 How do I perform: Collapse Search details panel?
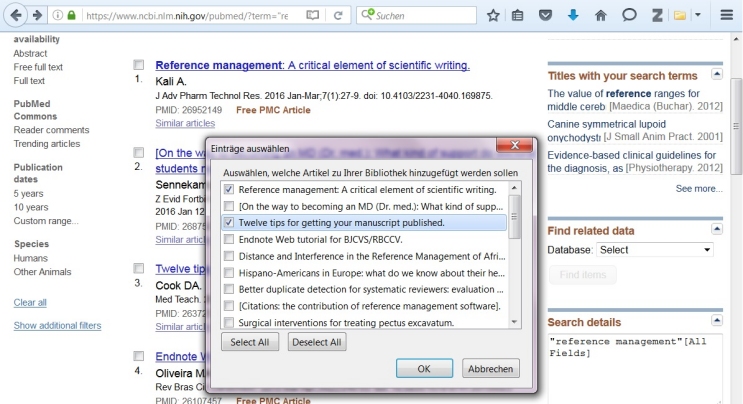pos(716,321)
